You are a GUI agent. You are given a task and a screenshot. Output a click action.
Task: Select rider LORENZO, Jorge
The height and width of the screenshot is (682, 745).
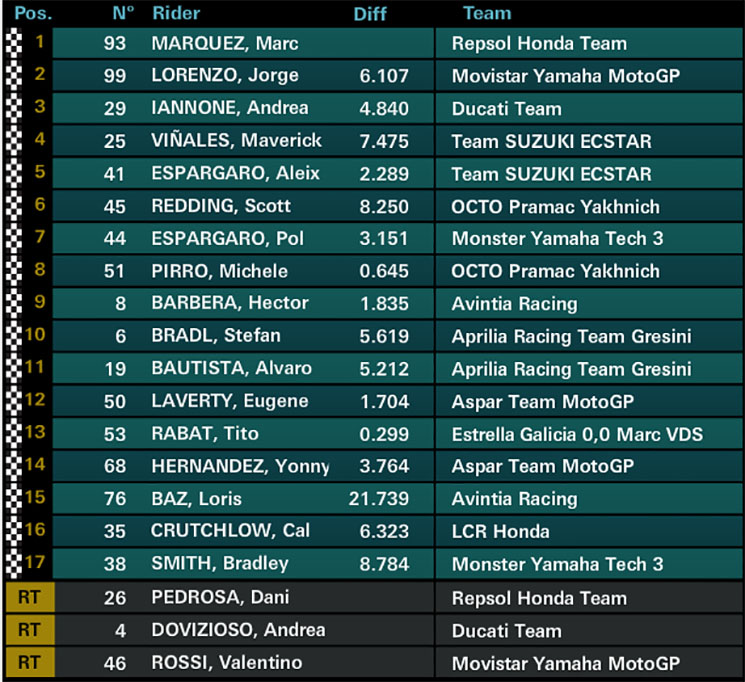(x=225, y=76)
